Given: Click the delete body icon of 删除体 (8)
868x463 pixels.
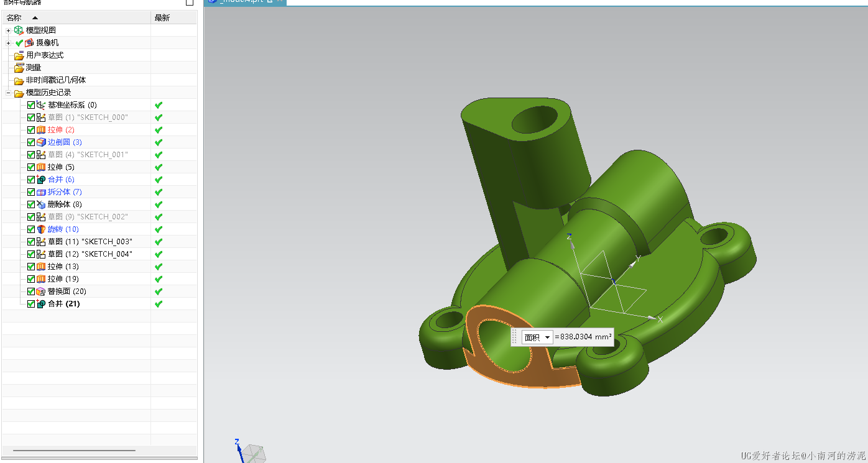Looking at the screenshot, I should (x=41, y=204).
